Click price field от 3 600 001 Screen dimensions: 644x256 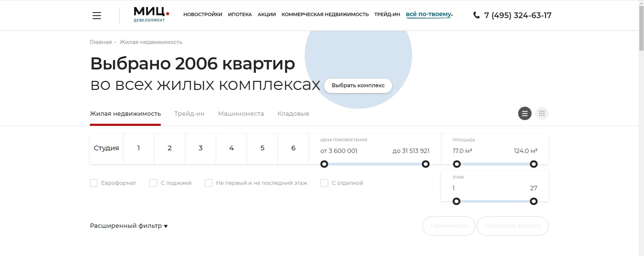[x=339, y=151]
